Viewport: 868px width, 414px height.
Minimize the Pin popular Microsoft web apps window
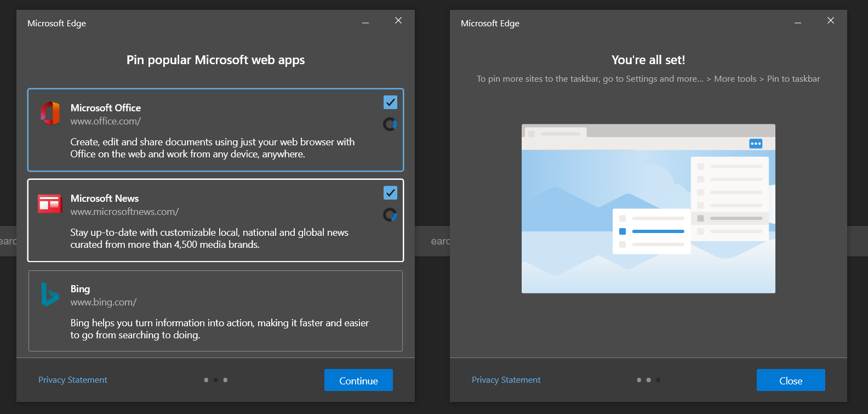click(x=366, y=23)
